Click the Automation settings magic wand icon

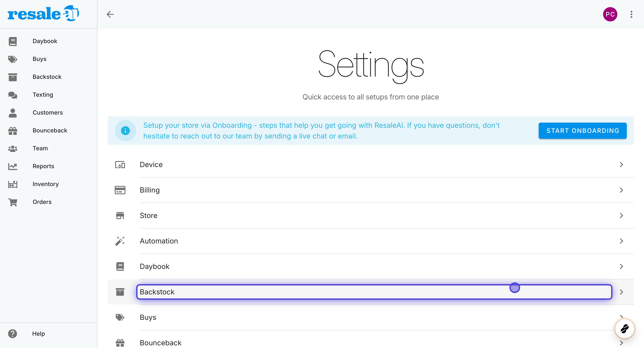[120, 241]
